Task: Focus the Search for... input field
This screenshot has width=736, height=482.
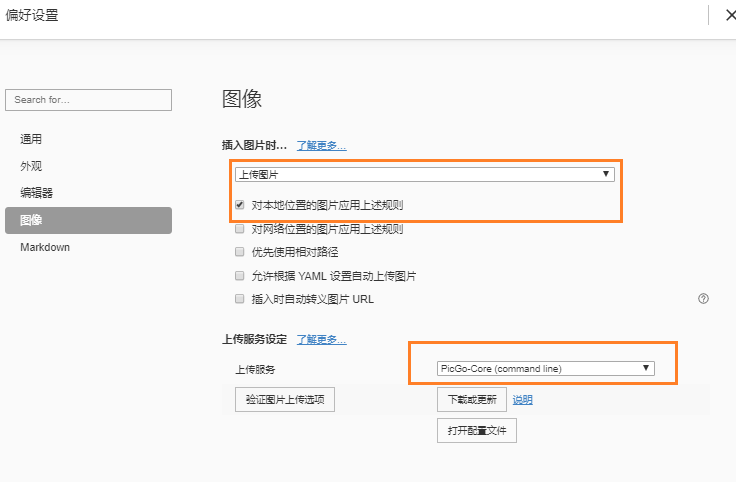Action: [x=88, y=100]
